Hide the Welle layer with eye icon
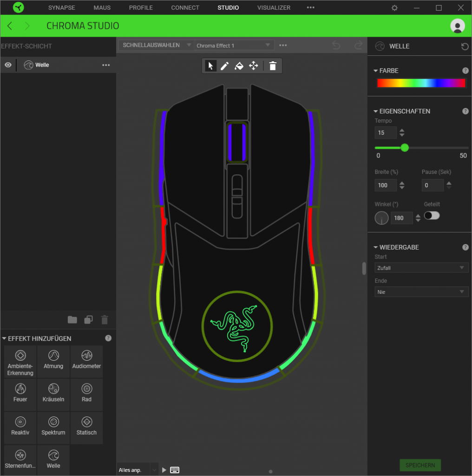472x476 pixels. tap(8, 65)
